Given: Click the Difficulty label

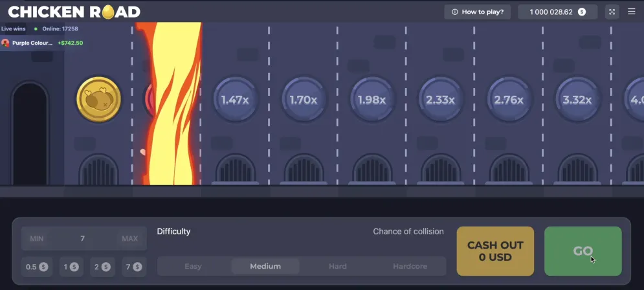Looking at the screenshot, I should 173,231.
